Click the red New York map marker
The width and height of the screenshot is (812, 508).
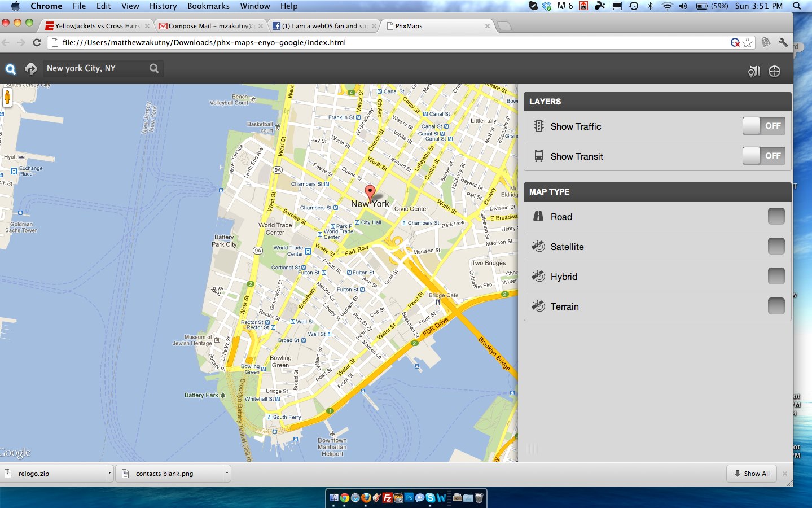(370, 193)
